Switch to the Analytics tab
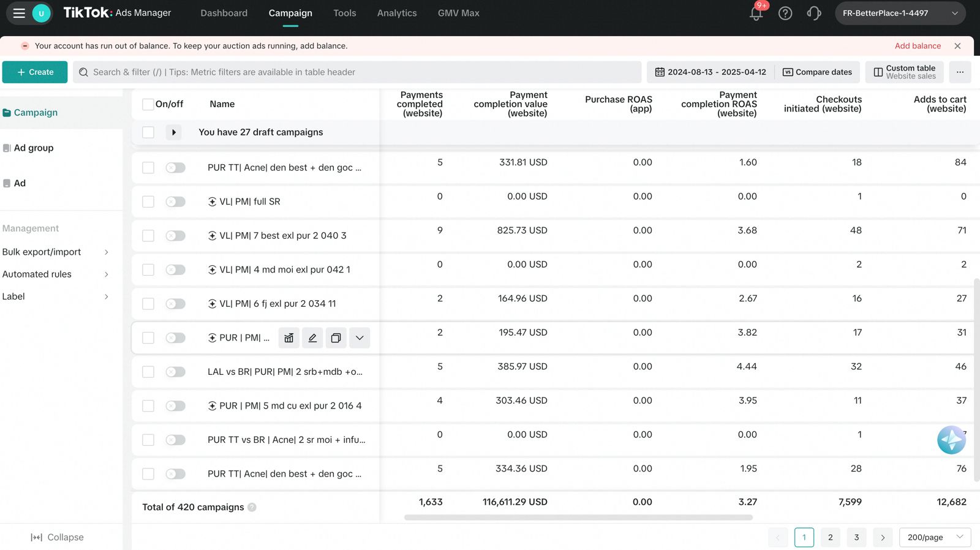Image resolution: width=980 pixels, height=550 pixels. tap(397, 13)
